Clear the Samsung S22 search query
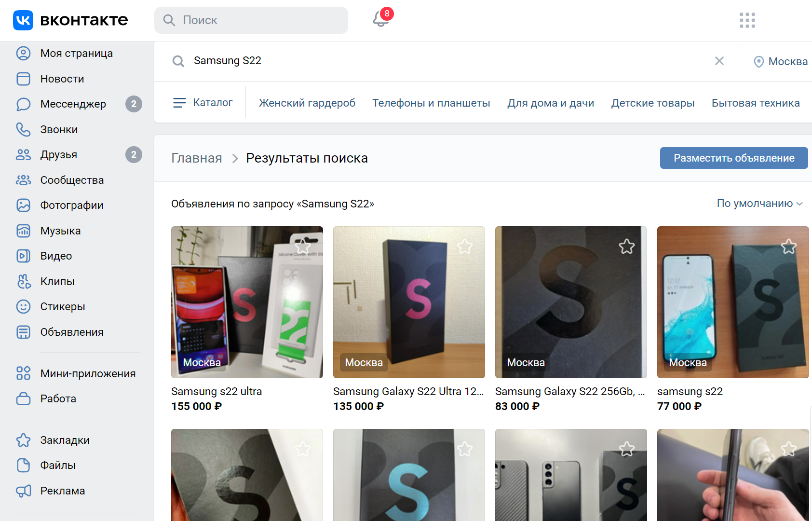This screenshot has height=521, width=812. coord(719,61)
